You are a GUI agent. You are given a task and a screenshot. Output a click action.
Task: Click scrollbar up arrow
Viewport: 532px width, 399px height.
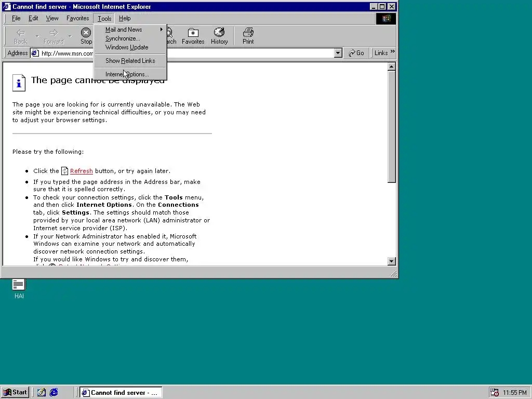pos(392,66)
